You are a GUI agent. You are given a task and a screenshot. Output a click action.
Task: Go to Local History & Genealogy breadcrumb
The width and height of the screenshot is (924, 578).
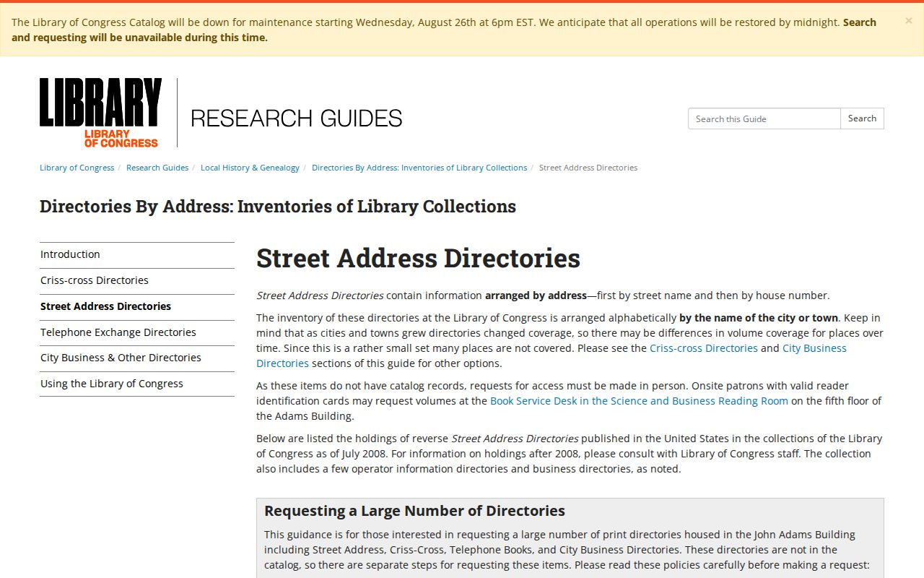[250, 168]
